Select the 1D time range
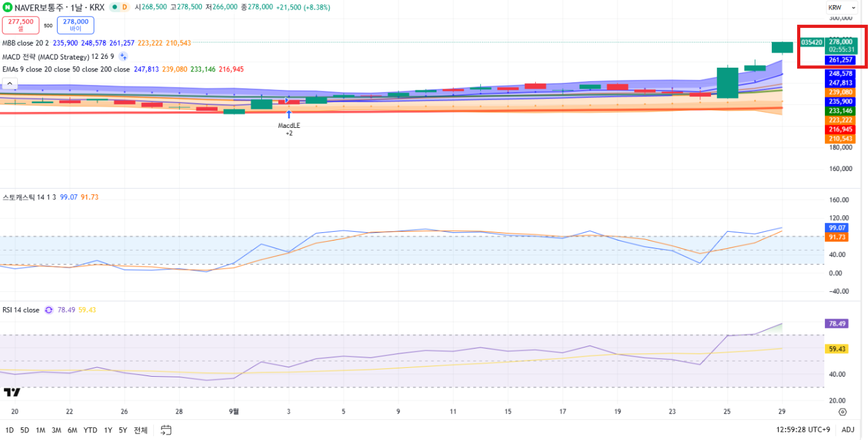 [x=9, y=430]
